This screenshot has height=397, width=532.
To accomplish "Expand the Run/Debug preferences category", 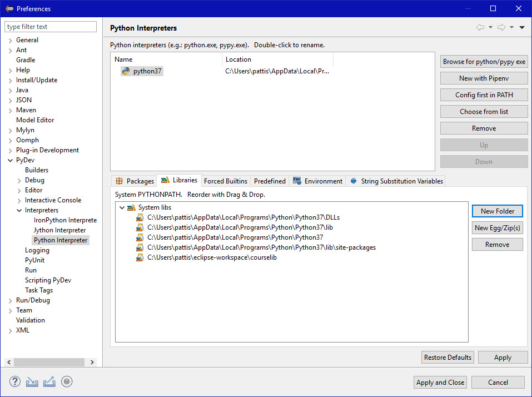I will 11,300.
